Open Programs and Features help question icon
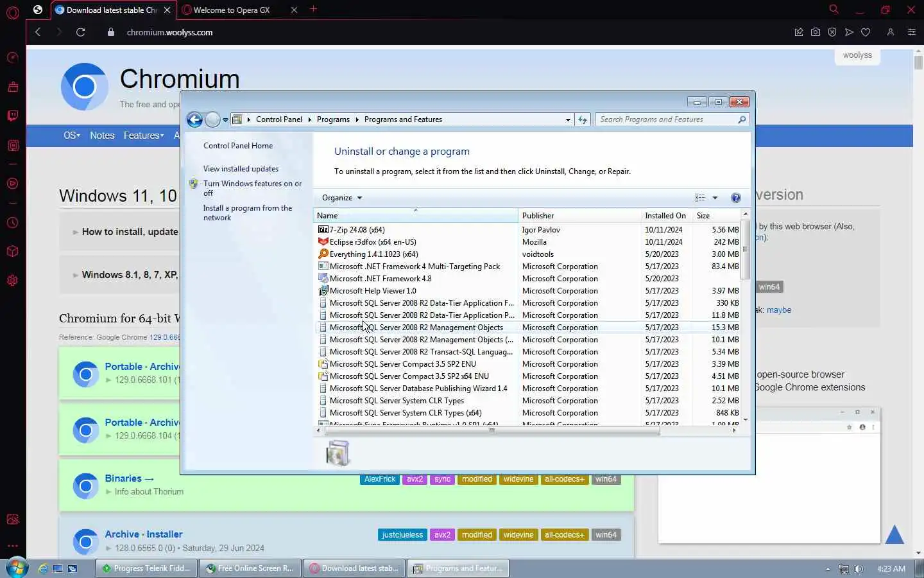 (x=736, y=198)
